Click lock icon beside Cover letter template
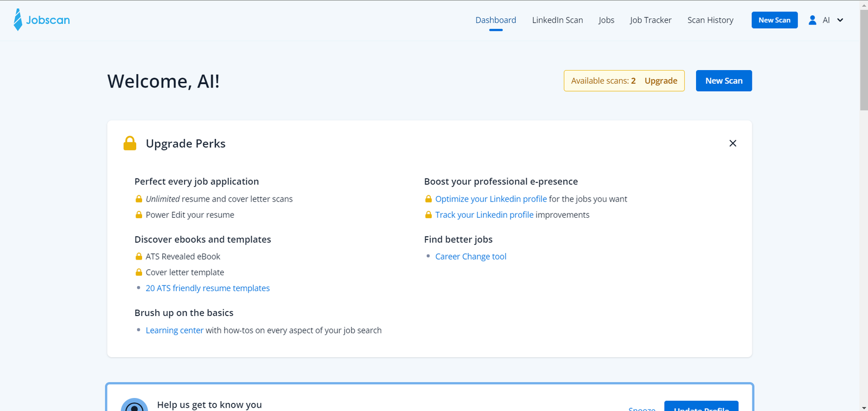This screenshot has width=868, height=411. (139, 272)
